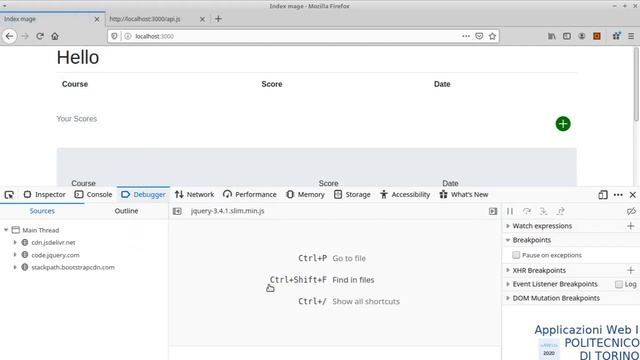Collapse the sources pane toggle
640x360 pixels.
coord(177,211)
